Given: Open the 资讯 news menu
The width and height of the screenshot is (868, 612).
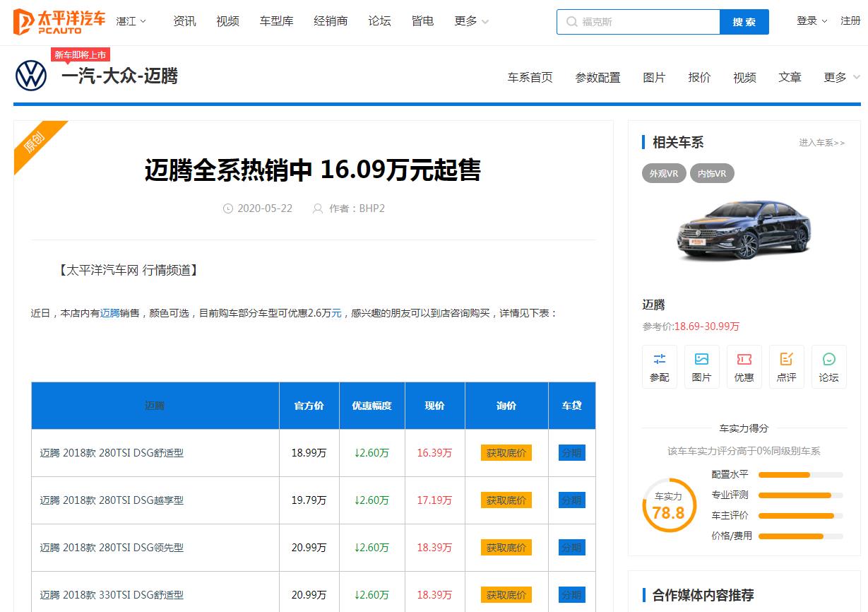Looking at the screenshot, I should pyautogui.click(x=184, y=21).
